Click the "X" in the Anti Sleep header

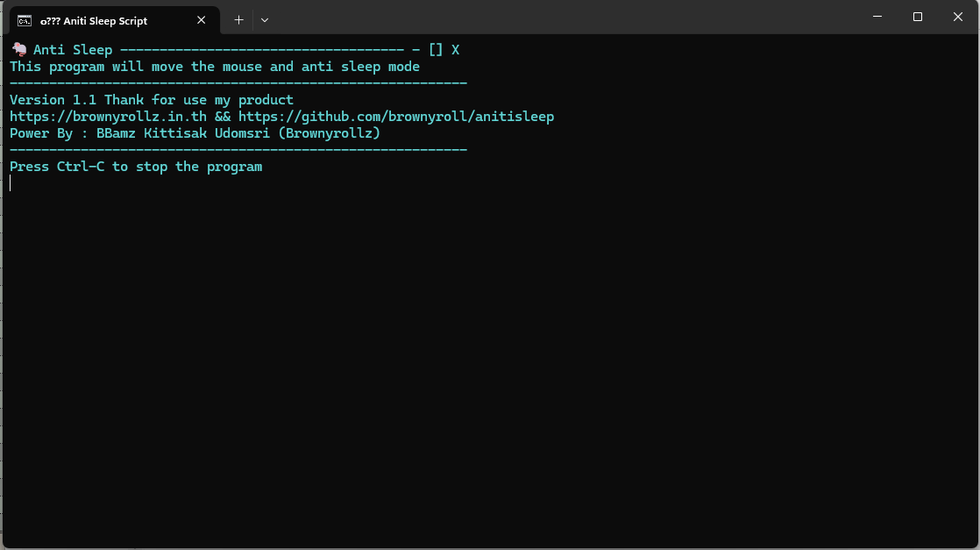tap(455, 50)
